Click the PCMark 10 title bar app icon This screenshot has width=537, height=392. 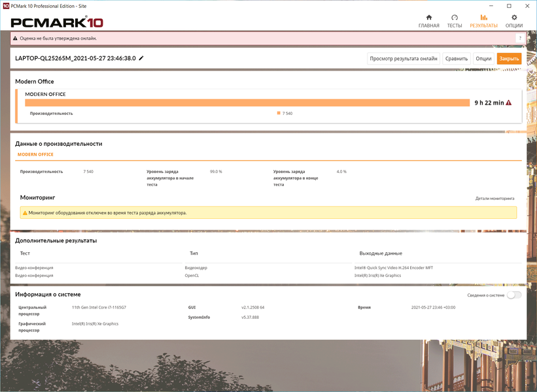(6, 6)
